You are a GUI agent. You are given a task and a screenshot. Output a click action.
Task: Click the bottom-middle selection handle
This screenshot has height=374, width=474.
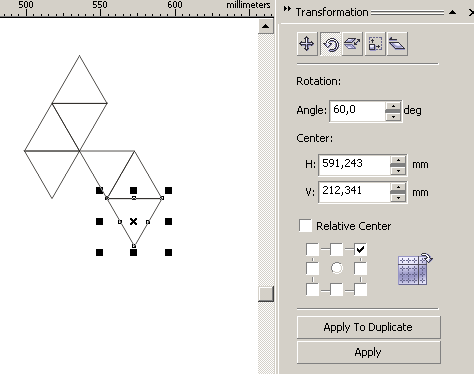[133, 252]
